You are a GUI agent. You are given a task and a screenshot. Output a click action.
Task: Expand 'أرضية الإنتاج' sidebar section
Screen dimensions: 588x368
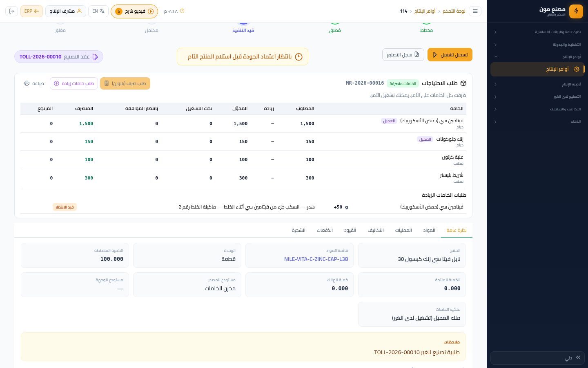point(537,84)
